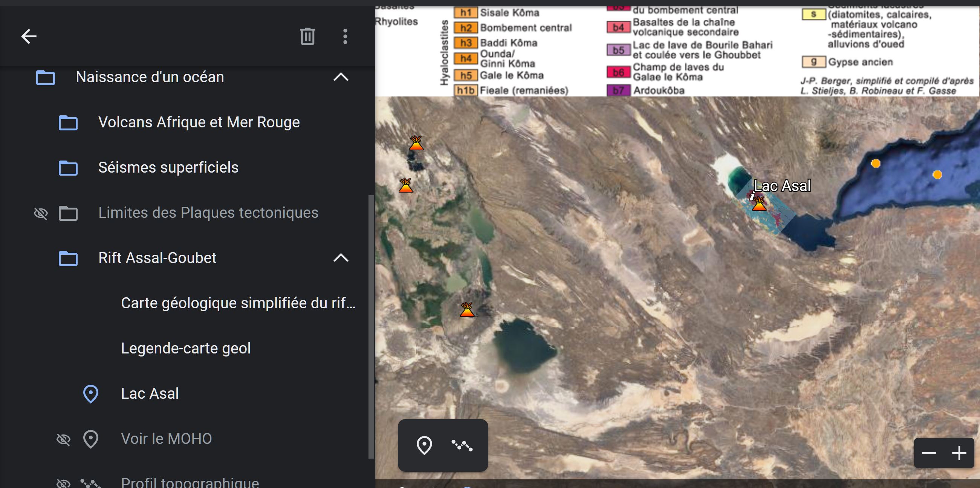This screenshot has height=488, width=980.
Task: Click the add placemark tool icon
Action: point(424,445)
